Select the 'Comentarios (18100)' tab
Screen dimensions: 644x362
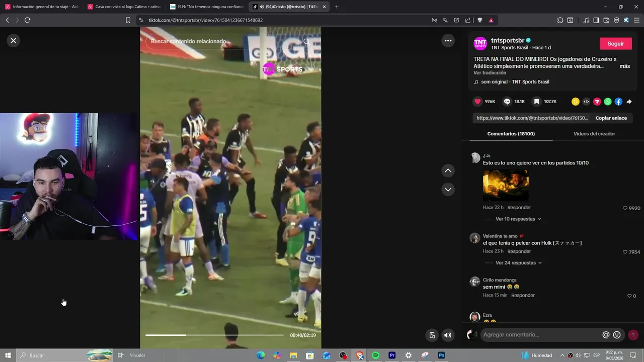pos(511,134)
